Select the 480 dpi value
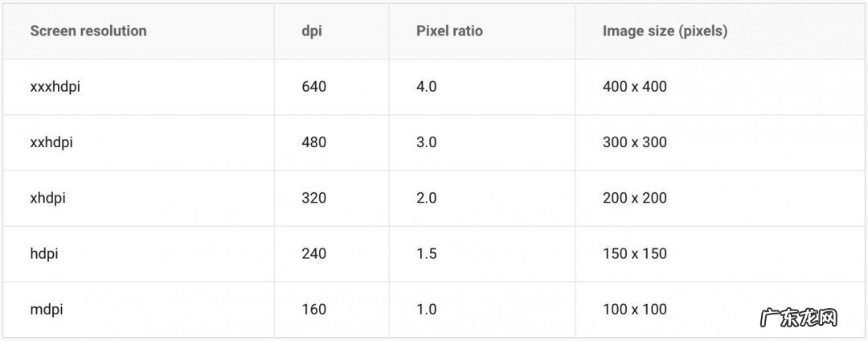This screenshot has width=868, height=341. tap(313, 142)
